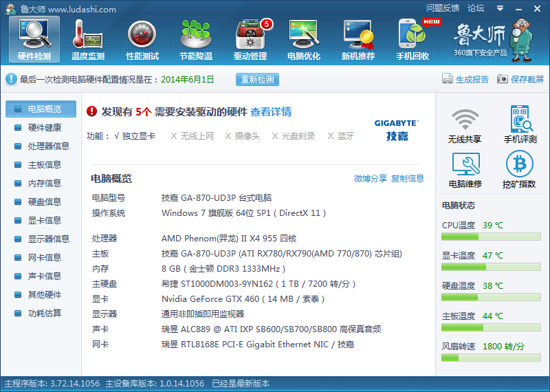Open 驱动管理 driver management
The width and height of the screenshot is (550, 392).
coord(250,39)
